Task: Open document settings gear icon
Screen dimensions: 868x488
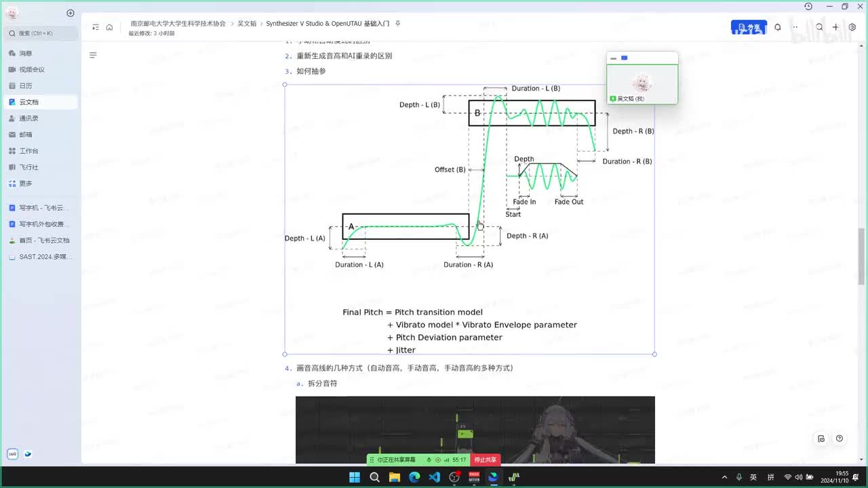Action: (x=852, y=27)
